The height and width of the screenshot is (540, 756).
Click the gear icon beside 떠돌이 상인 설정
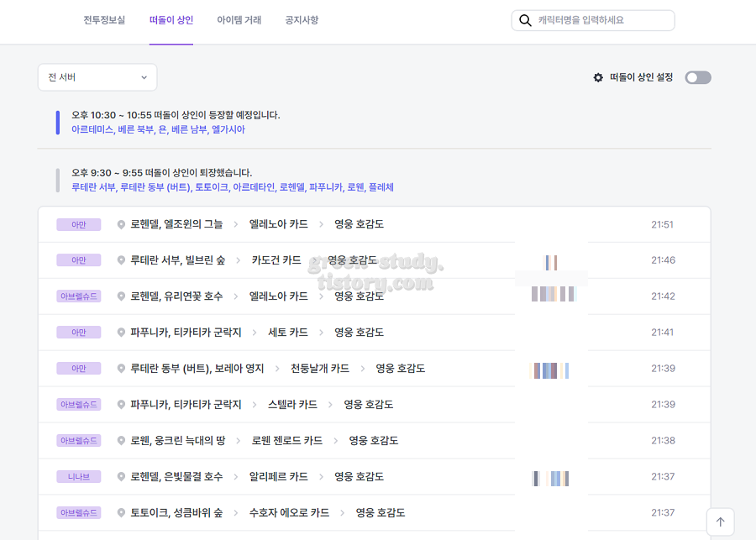[598, 77]
